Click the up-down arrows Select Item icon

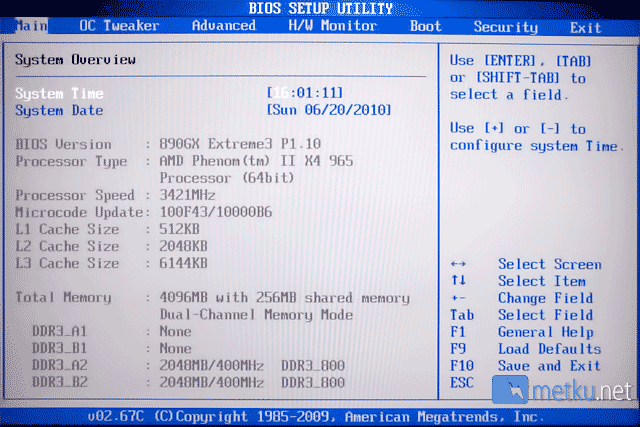click(458, 280)
